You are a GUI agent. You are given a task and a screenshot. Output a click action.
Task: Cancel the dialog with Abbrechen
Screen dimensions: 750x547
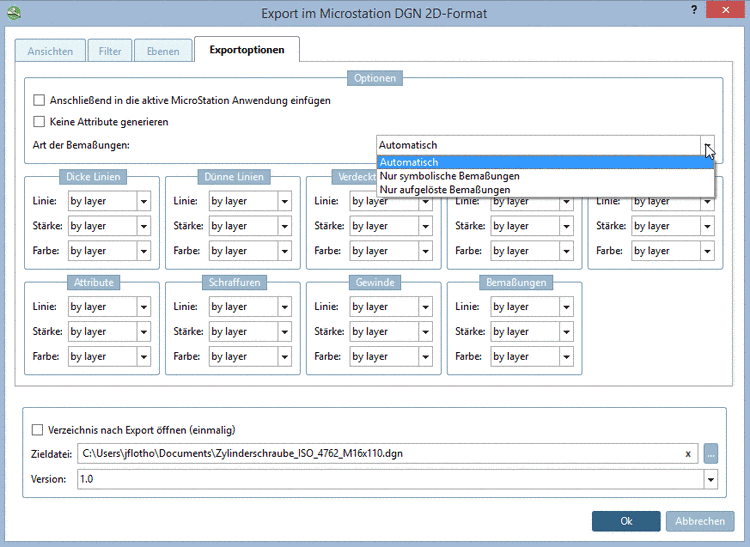(700, 521)
